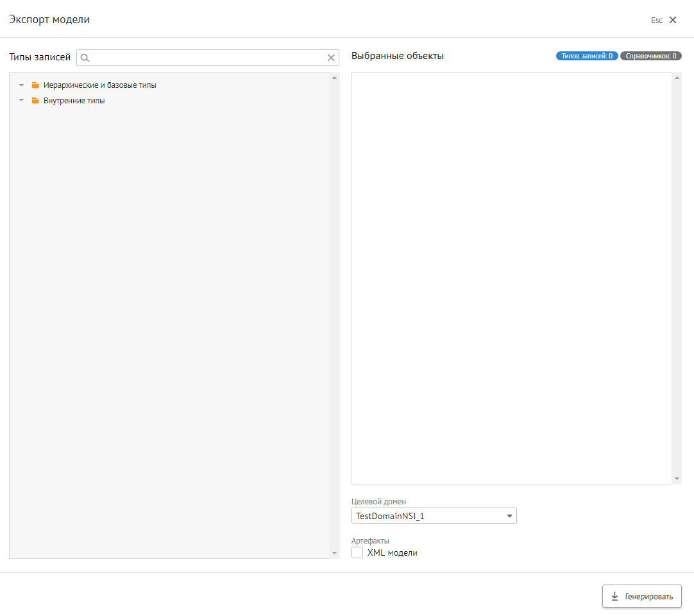
Task: Click the magnifier icon in search field
Action: 85,58
